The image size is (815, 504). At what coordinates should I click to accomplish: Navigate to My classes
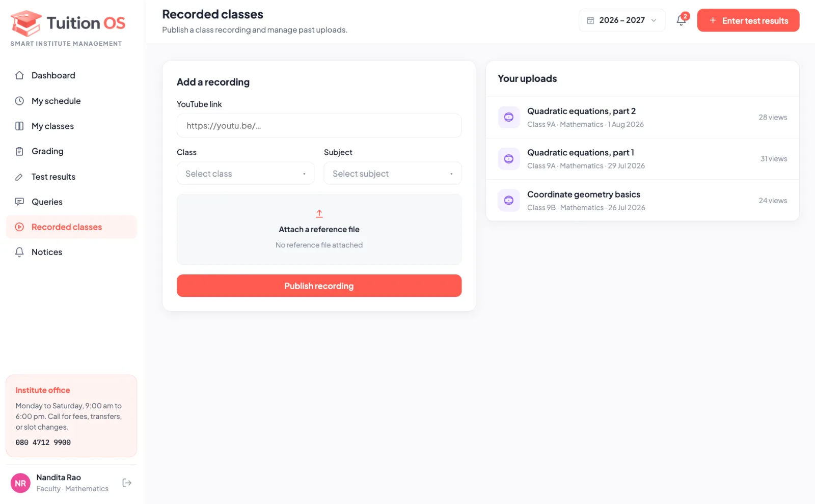tap(71, 126)
